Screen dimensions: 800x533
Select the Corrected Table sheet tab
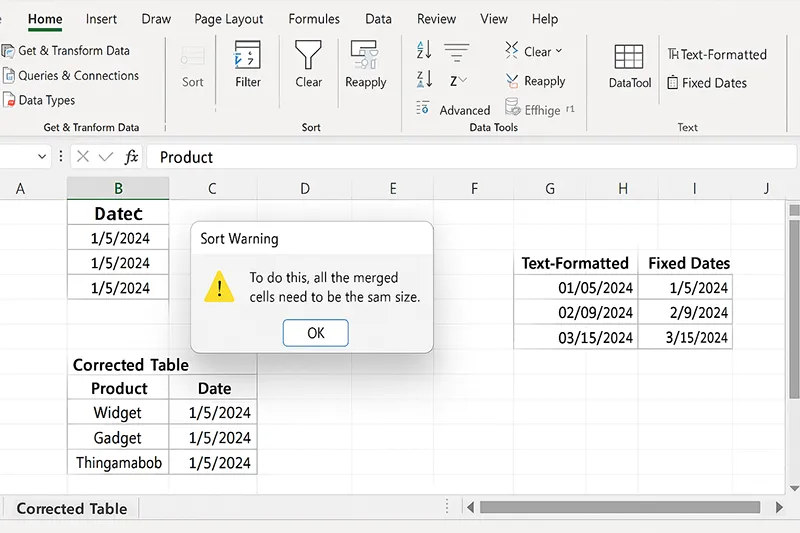click(x=71, y=508)
